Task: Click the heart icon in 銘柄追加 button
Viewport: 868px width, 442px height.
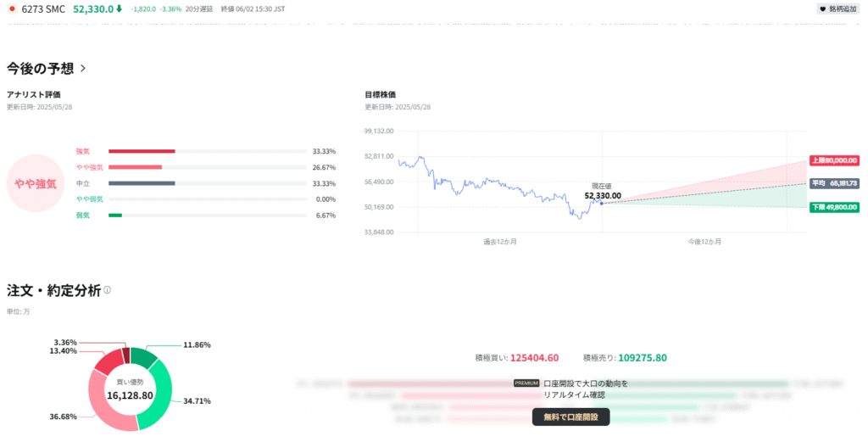Action: tap(822, 8)
